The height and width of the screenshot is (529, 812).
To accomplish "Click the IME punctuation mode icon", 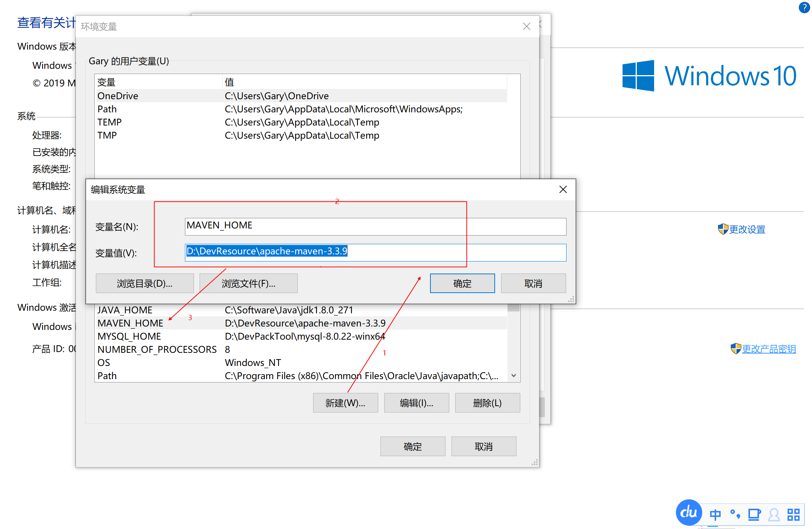I will pyautogui.click(x=735, y=514).
